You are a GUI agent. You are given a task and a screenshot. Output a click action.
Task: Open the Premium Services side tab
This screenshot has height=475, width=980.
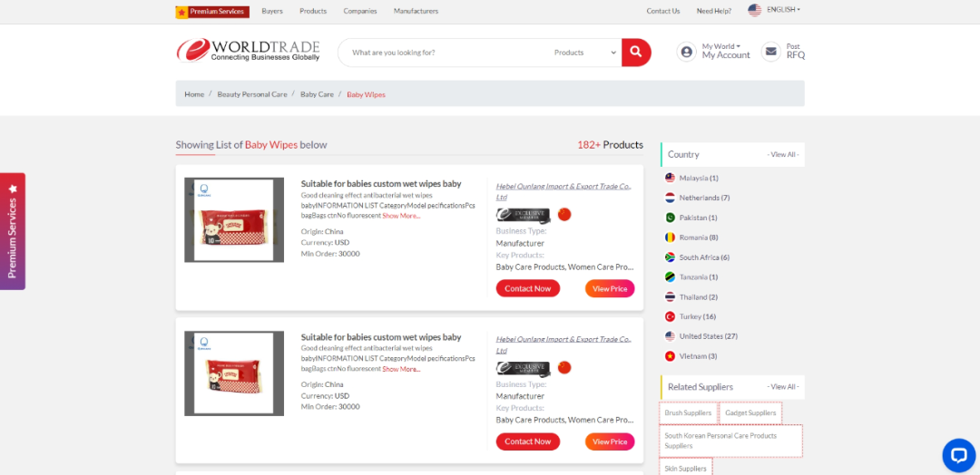coord(13,231)
